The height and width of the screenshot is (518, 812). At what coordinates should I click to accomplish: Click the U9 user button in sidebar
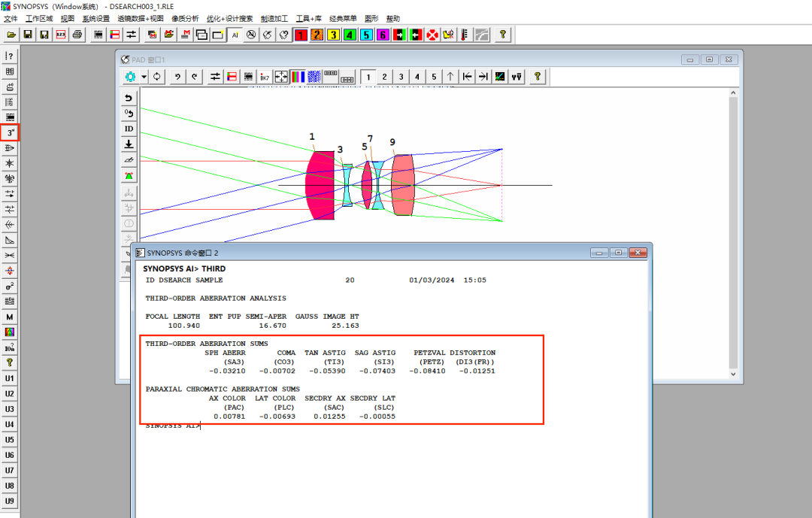tap(10, 501)
